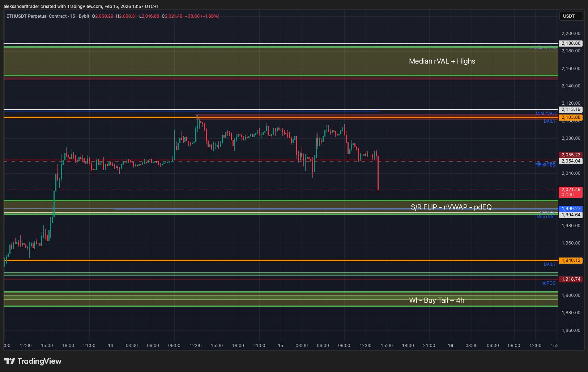Click the orange 1,940.12 price tag
Viewport: 588px width, 372px height.
[571, 260]
